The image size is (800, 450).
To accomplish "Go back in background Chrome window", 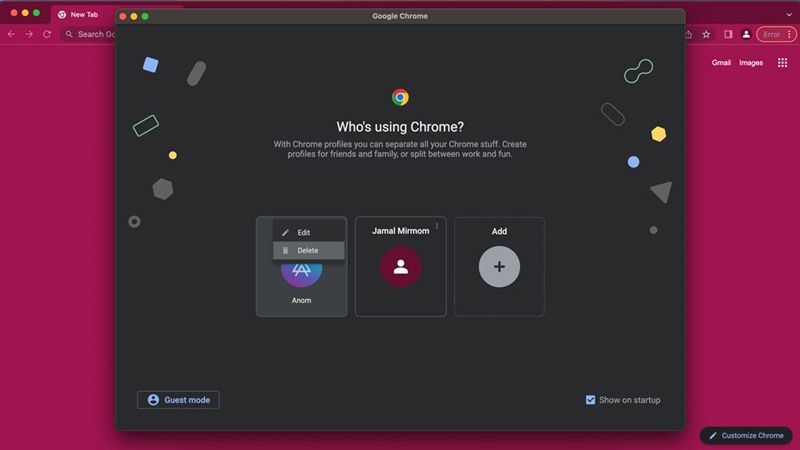I will click(x=11, y=34).
